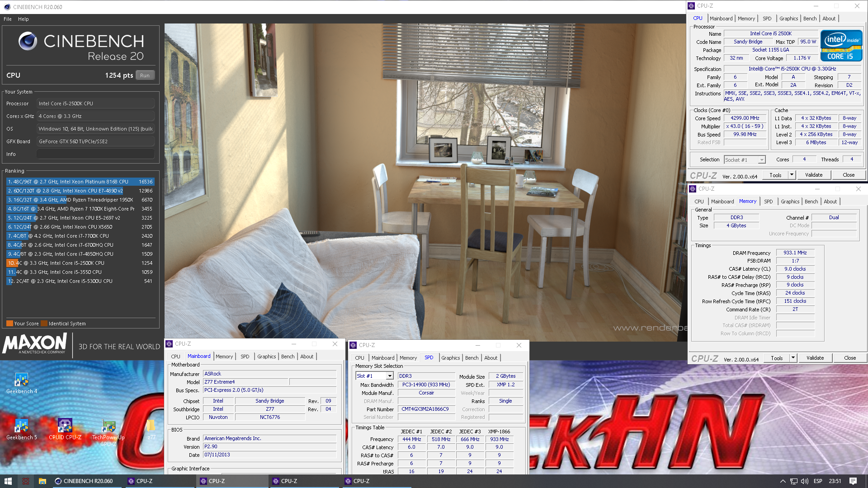Click the CPU-Z icon in SPD window title
The width and height of the screenshot is (868, 488).
tap(353, 345)
